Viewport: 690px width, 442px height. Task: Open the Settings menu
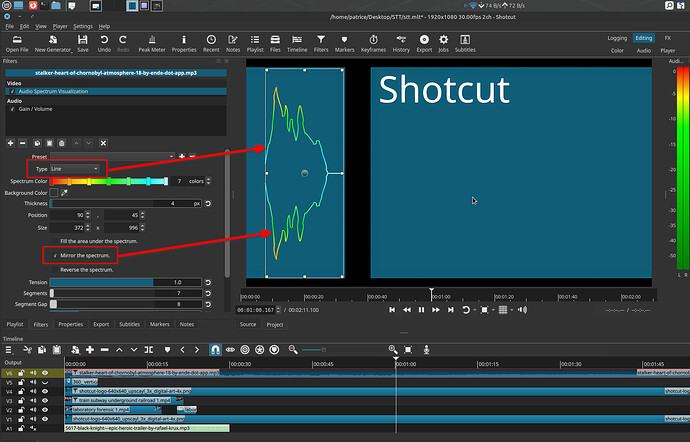[x=83, y=26]
